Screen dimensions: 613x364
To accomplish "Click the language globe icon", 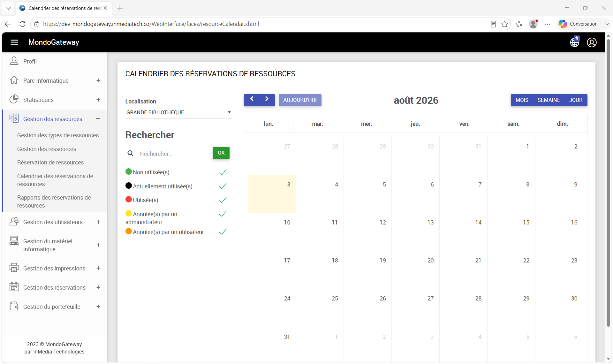I will (575, 42).
